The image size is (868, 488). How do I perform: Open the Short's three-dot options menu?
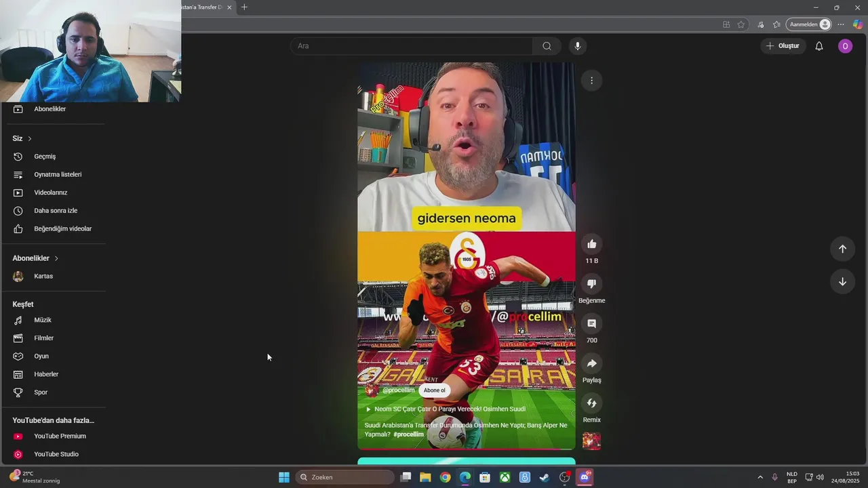pos(591,81)
